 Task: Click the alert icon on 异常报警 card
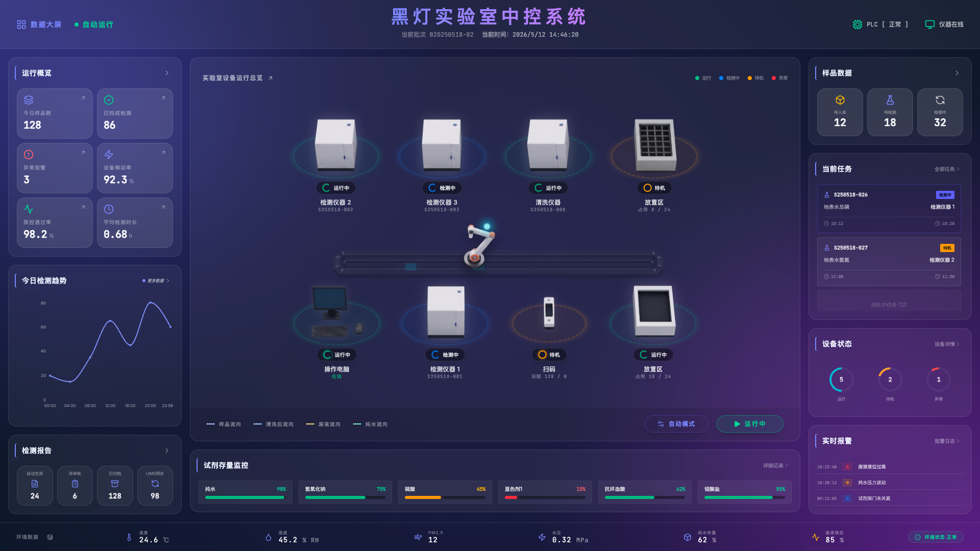click(x=29, y=155)
